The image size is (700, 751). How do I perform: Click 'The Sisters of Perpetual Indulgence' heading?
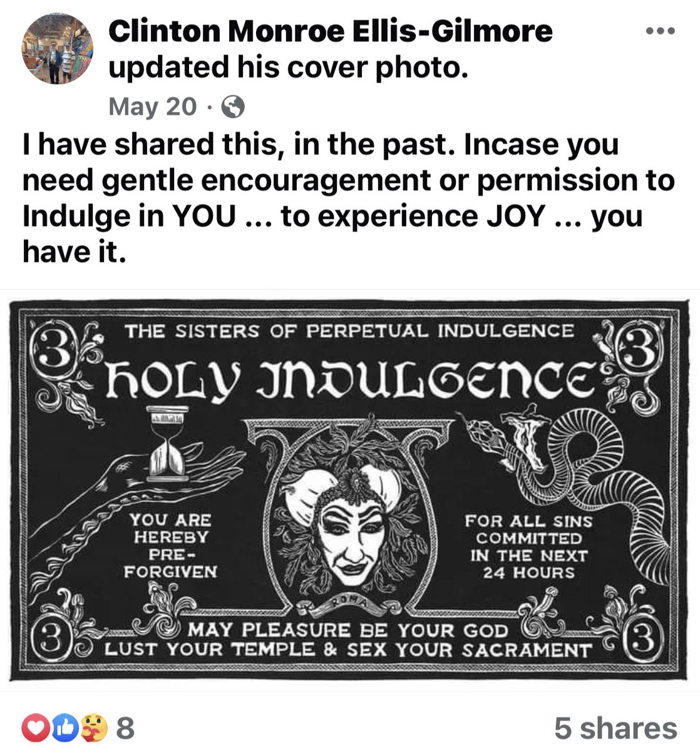pyautogui.click(x=349, y=330)
